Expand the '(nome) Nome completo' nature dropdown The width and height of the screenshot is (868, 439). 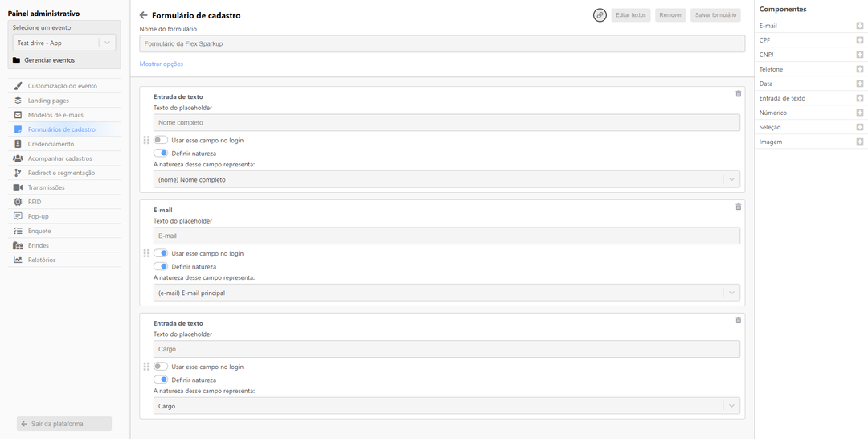(x=446, y=179)
